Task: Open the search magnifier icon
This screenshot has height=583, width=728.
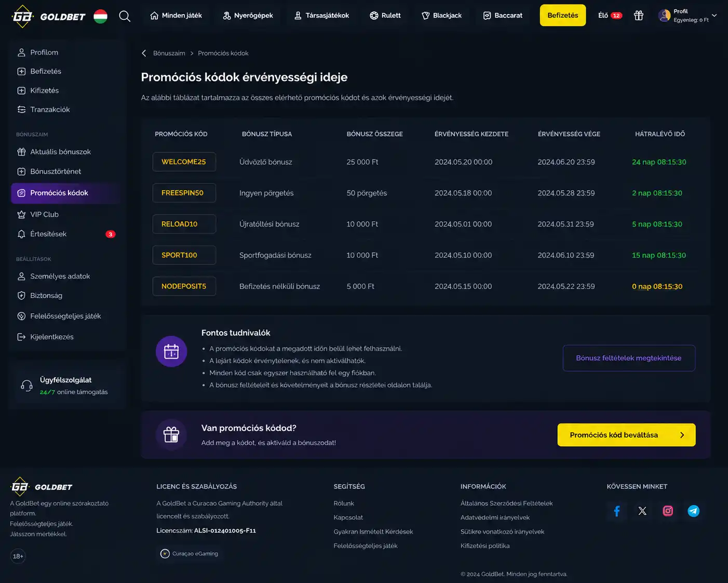Action: click(x=125, y=16)
